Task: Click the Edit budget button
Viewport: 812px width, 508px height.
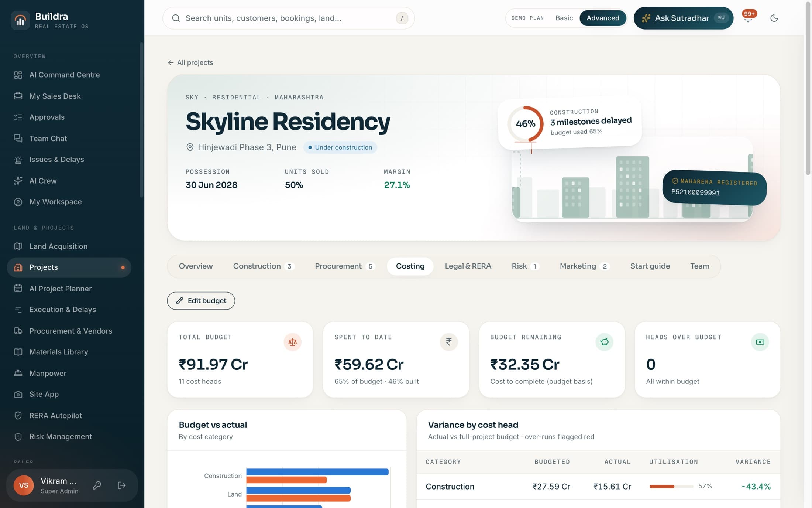Action: point(201,301)
